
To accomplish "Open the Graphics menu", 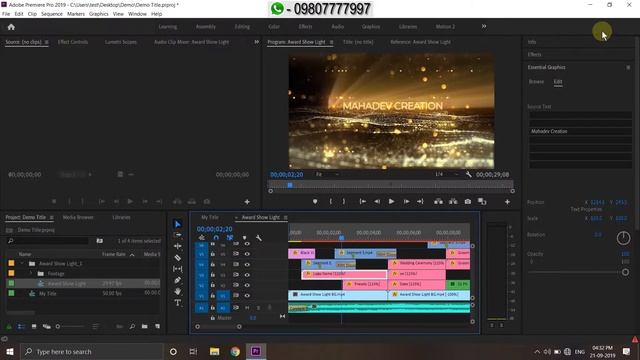I will click(x=99, y=14).
